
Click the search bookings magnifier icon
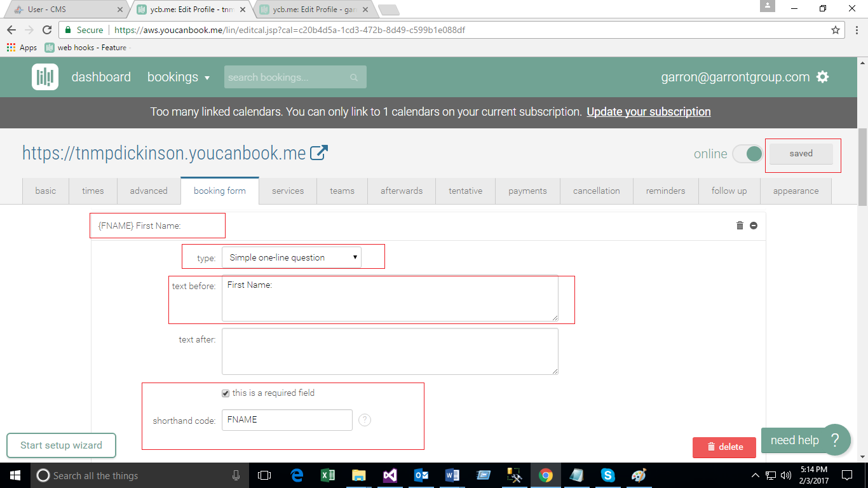[354, 78]
